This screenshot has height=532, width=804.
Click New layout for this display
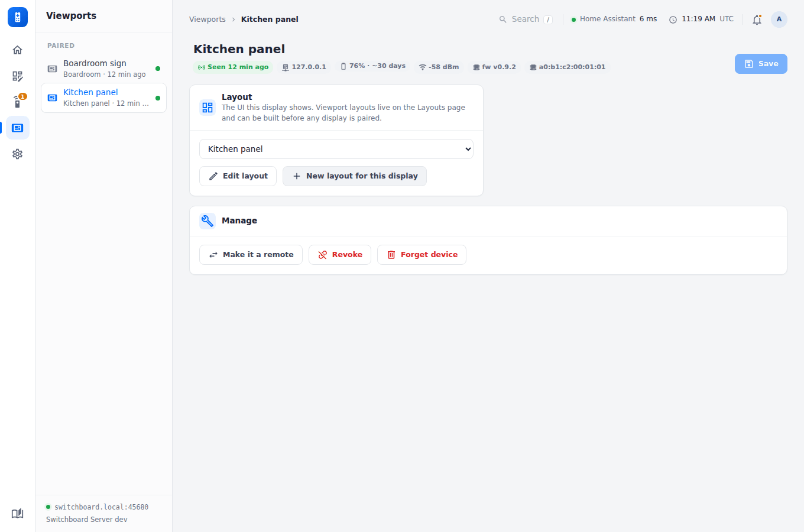point(355,176)
